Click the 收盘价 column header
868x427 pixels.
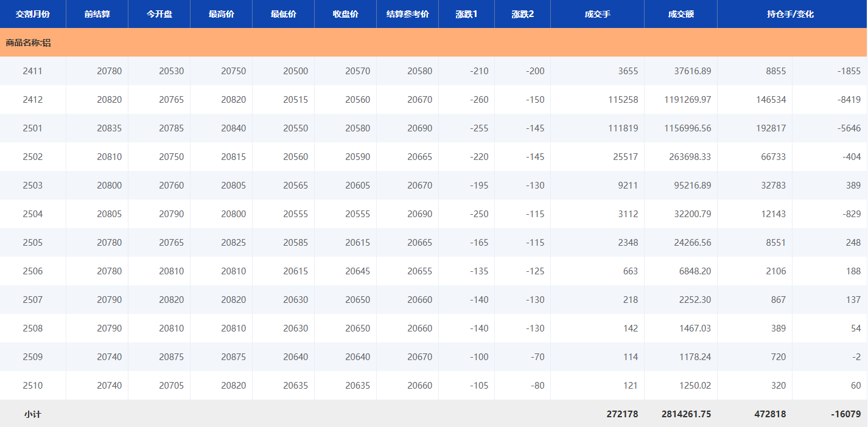pyautogui.click(x=346, y=14)
